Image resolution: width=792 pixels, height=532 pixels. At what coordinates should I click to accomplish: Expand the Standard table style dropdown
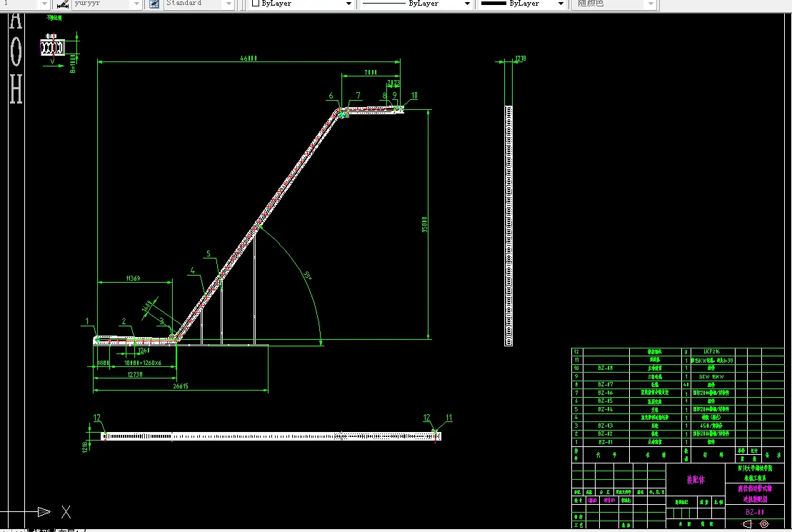point(229,4)
